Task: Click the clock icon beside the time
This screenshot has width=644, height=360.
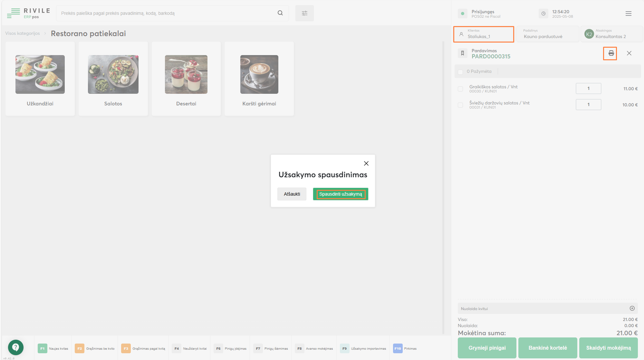Action: (543, 14)
